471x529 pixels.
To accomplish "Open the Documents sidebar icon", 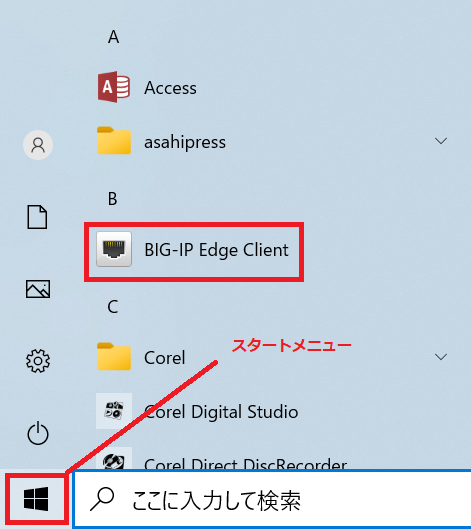I will coord(37,217).
